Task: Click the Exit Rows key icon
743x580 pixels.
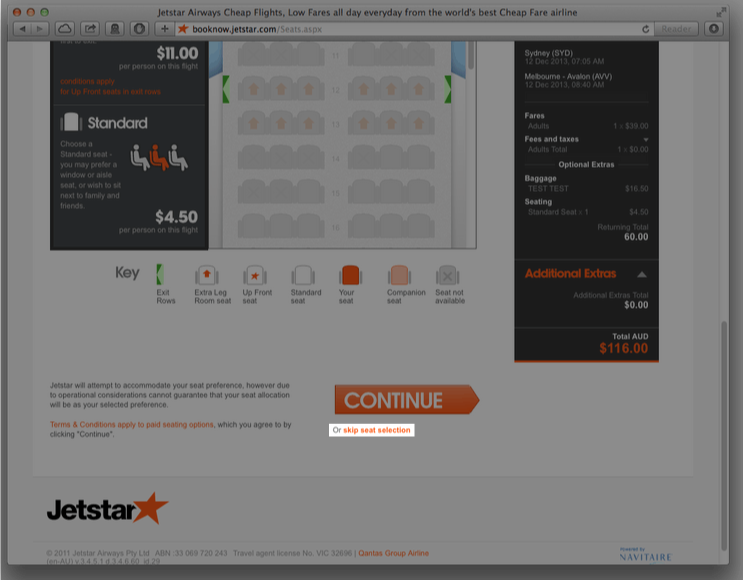Action: (x=160, y=275)
